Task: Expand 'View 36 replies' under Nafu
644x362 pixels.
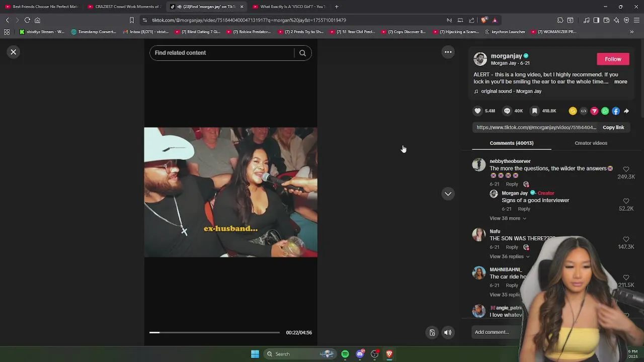Action: pos(509,257)
